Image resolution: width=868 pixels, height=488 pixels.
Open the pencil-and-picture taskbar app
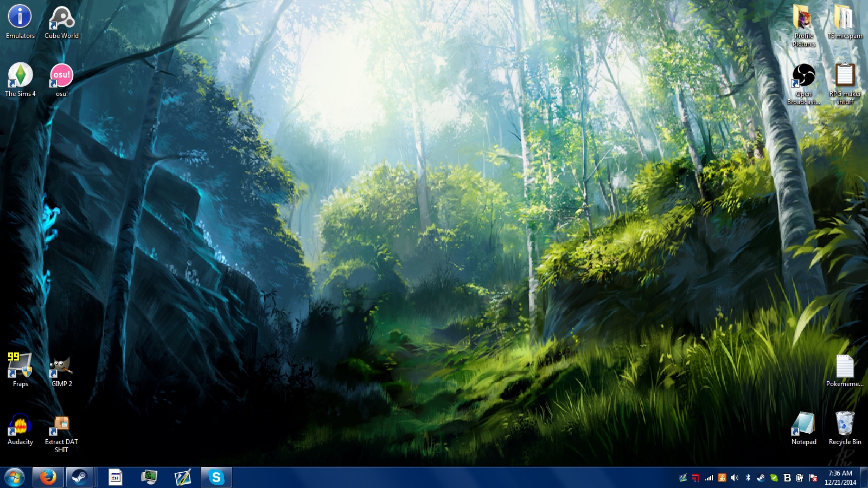pos(183,477)
